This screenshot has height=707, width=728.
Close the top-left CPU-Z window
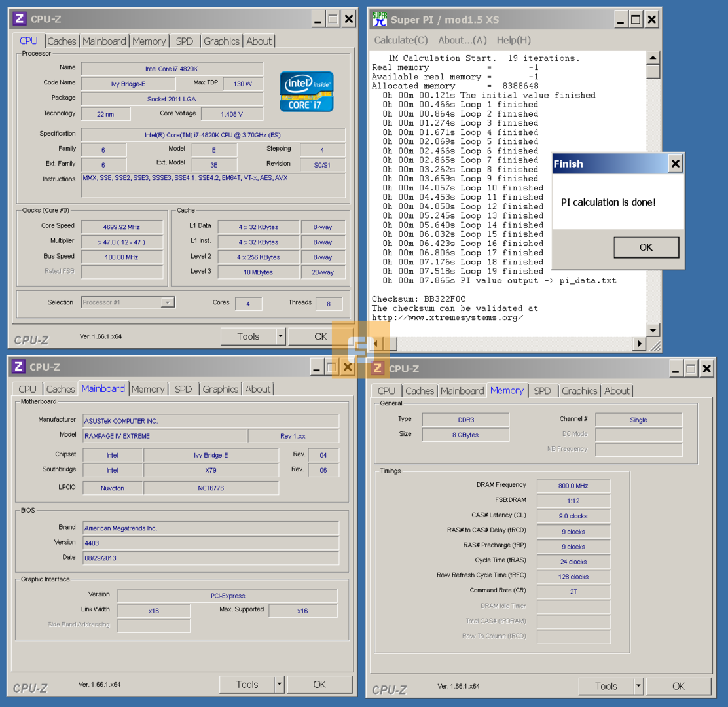[349, 19]
